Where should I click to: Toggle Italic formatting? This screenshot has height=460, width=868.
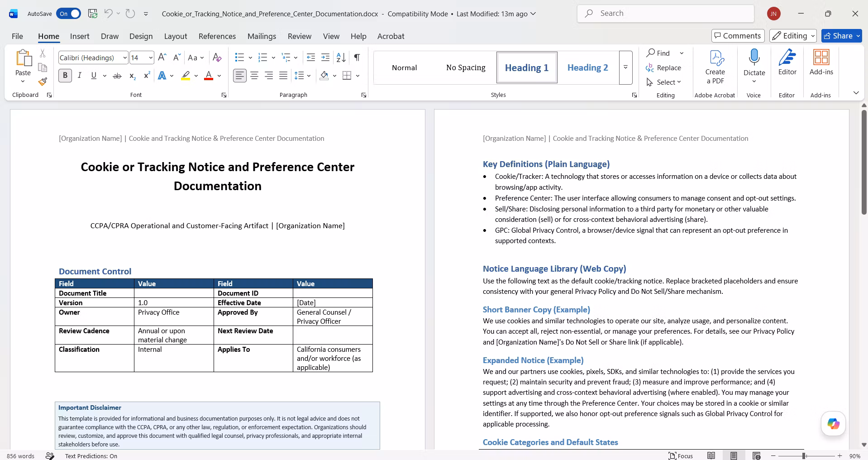[80, 76]
